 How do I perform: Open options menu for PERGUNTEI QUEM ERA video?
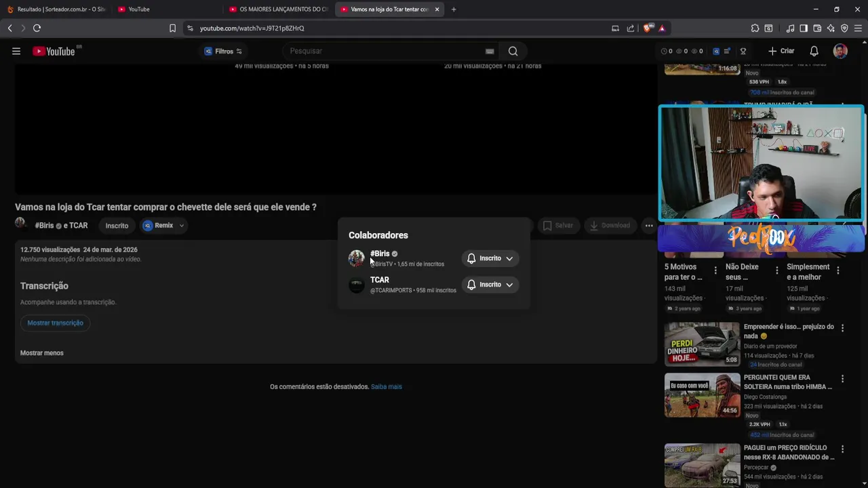coord(843,379)
